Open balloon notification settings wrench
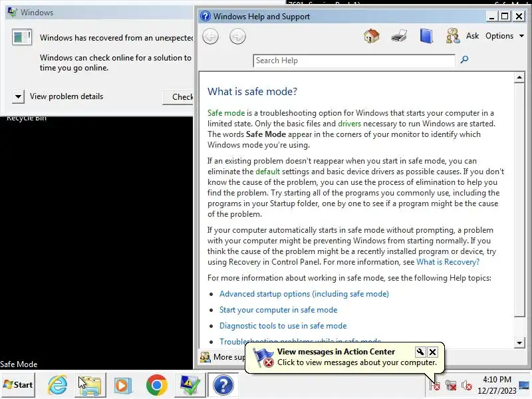 pyautogui.click(x=420, y=352)
